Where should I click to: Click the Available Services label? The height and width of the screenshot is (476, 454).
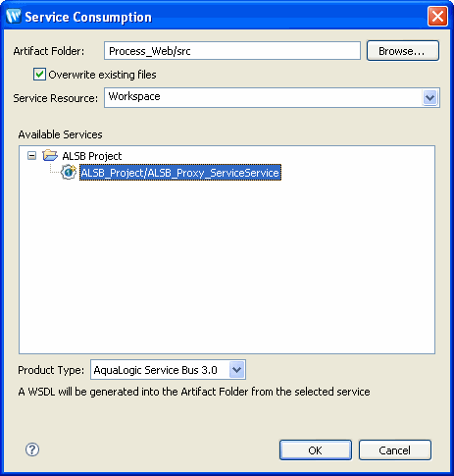(60, 134)
